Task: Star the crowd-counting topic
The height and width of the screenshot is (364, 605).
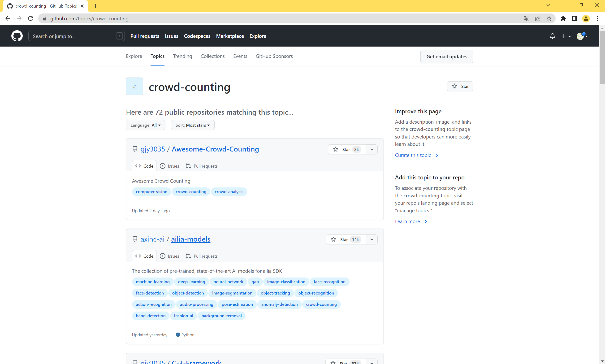Action: [x=460, y=86]
